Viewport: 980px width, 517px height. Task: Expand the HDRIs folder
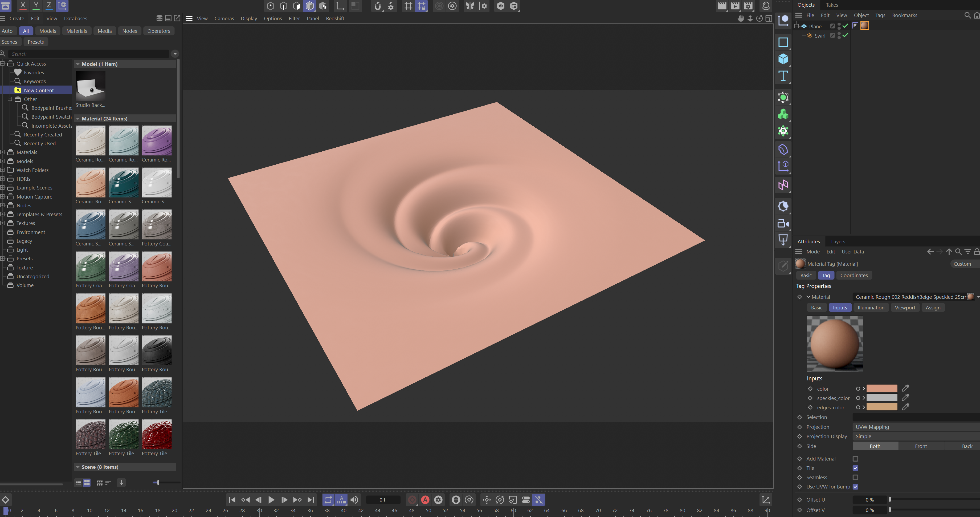point(3,179)
